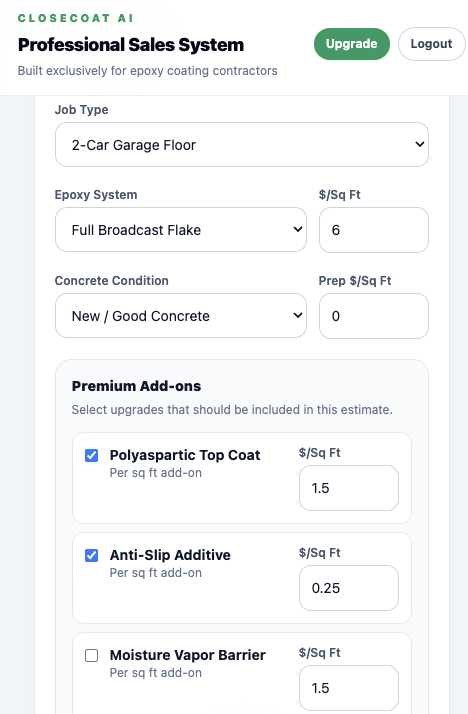Click the Polyaspartic Top Coat label text
This screenshot has width=468, height=714.
tap(185, 455)
